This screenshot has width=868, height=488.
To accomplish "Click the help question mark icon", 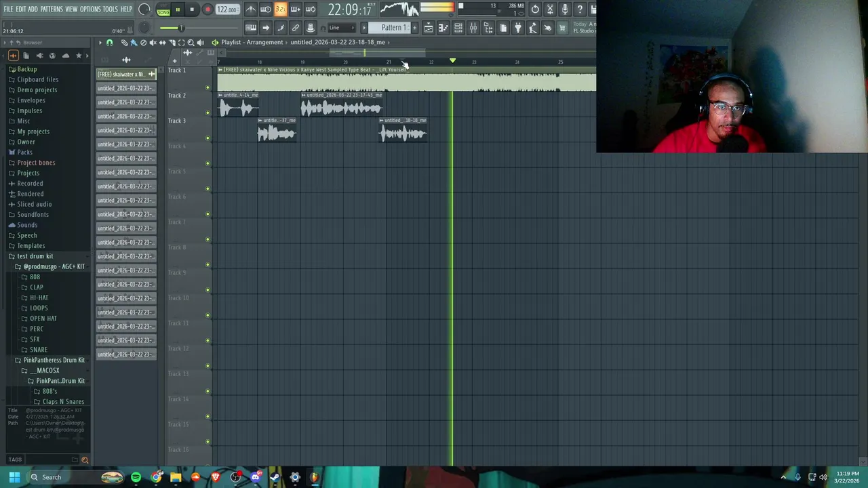I will coord(580,9).
